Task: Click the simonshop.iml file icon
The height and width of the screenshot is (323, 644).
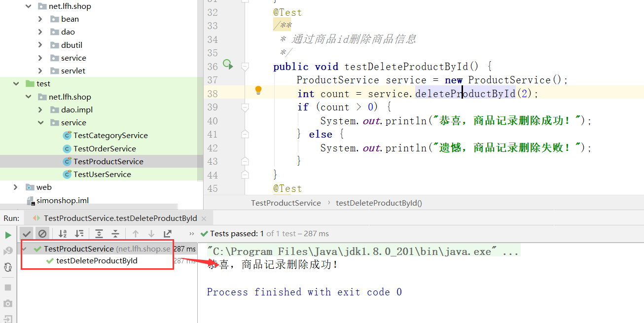Action: [x=31, y=200]
